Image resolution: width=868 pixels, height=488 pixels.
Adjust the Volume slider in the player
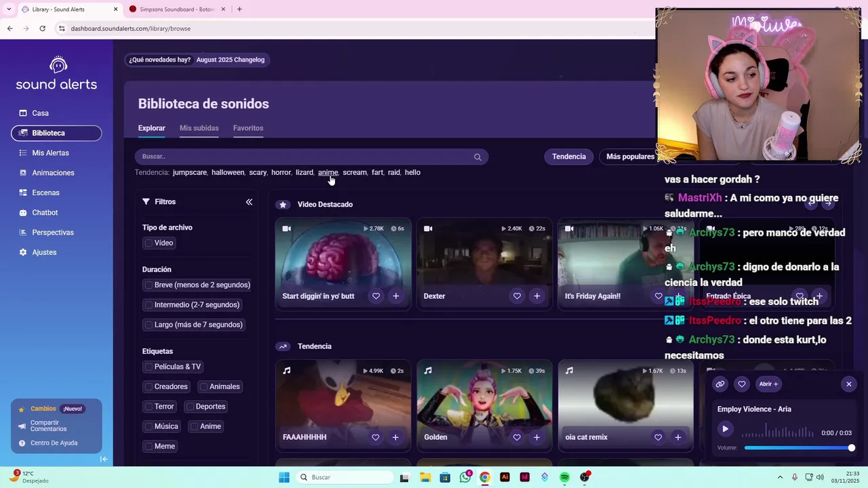[x=798, y=448]
